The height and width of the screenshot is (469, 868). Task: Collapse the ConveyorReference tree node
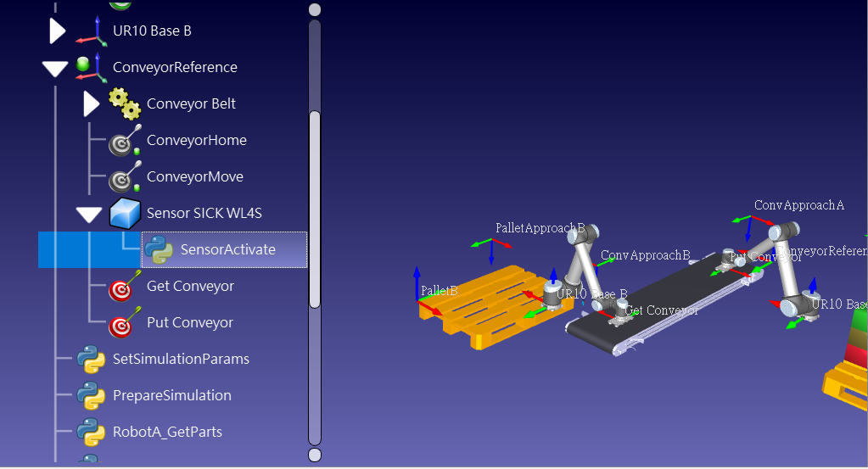[x=56, y=69]
